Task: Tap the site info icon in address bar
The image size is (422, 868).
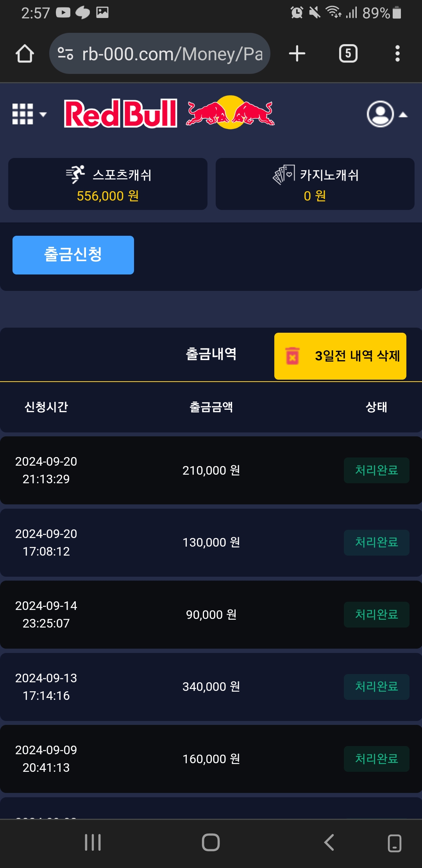Action: click(65, 54)
